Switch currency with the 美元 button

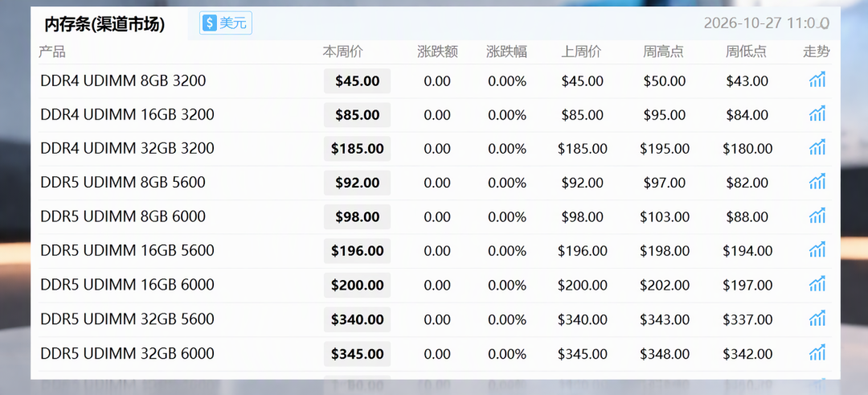tap(226, 23)
